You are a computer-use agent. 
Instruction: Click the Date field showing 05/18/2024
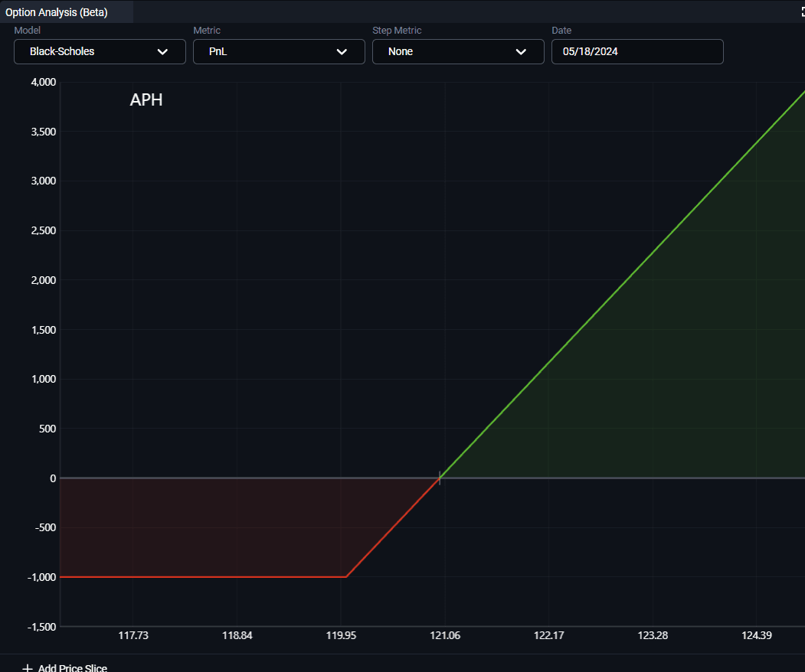[x=637, y=52]
